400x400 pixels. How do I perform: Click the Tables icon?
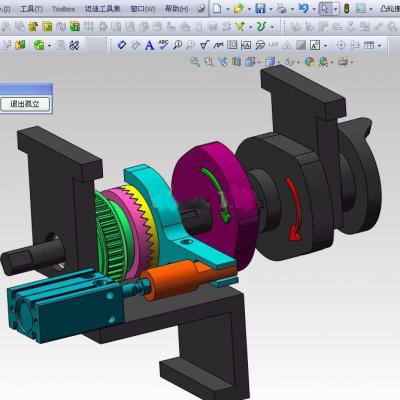(x=369, y=45)
